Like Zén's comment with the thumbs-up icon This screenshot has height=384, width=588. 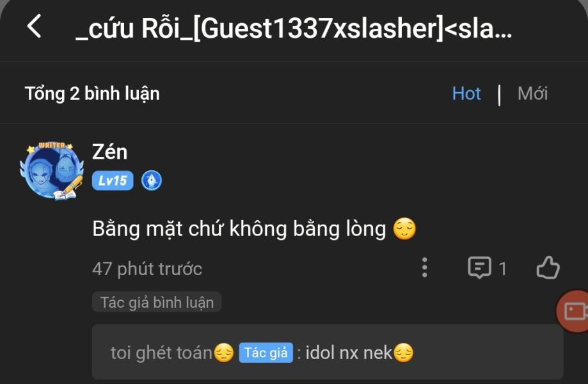(548, 268)
